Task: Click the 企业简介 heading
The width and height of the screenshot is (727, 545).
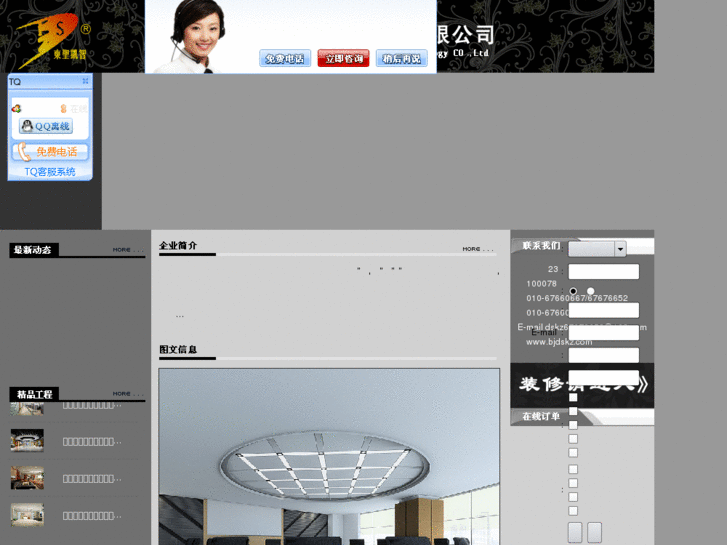Action: point(178,245)
